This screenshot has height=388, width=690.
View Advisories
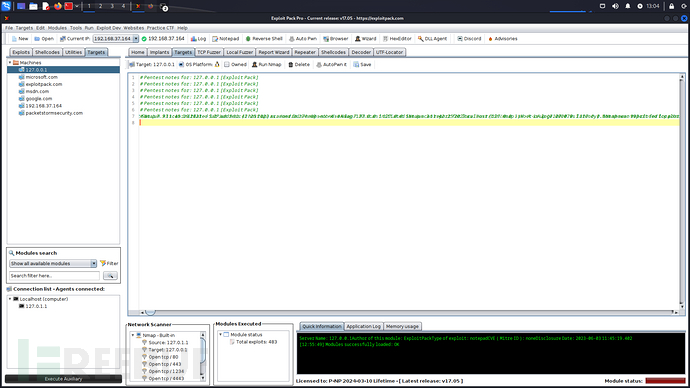[503, 39]
